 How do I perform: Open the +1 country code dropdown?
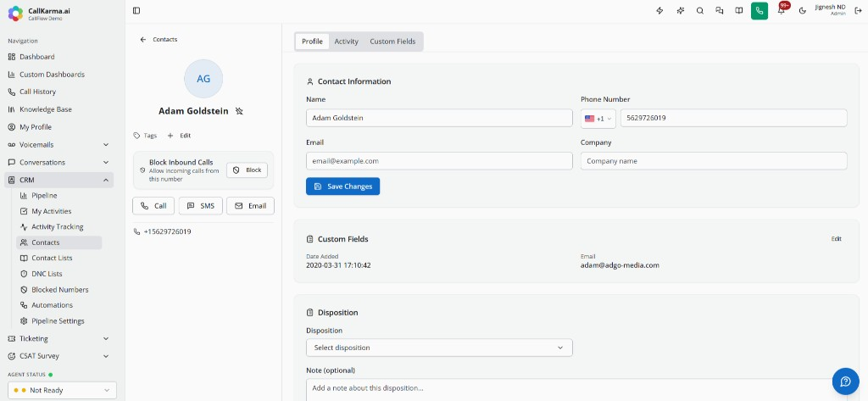click(598, 119)
